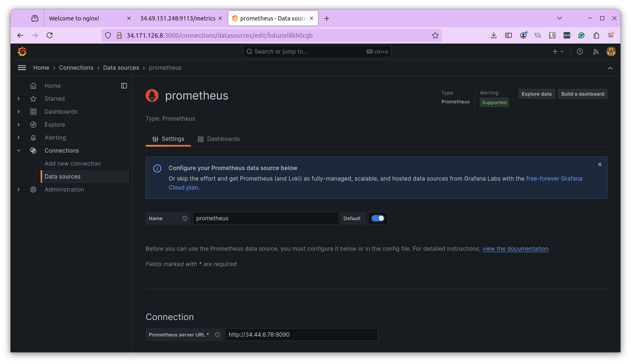Go to Connections in the breadcrumb

click(76, 68)
